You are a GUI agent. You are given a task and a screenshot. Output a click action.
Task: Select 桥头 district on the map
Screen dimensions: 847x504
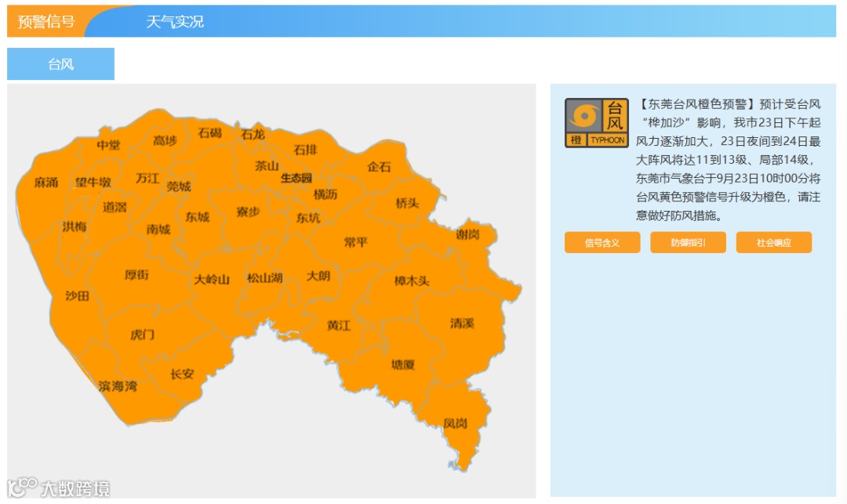(x=407, y=203)
